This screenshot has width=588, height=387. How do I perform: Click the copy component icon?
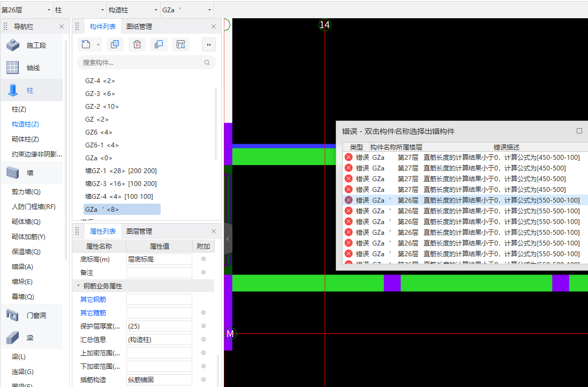115,44
